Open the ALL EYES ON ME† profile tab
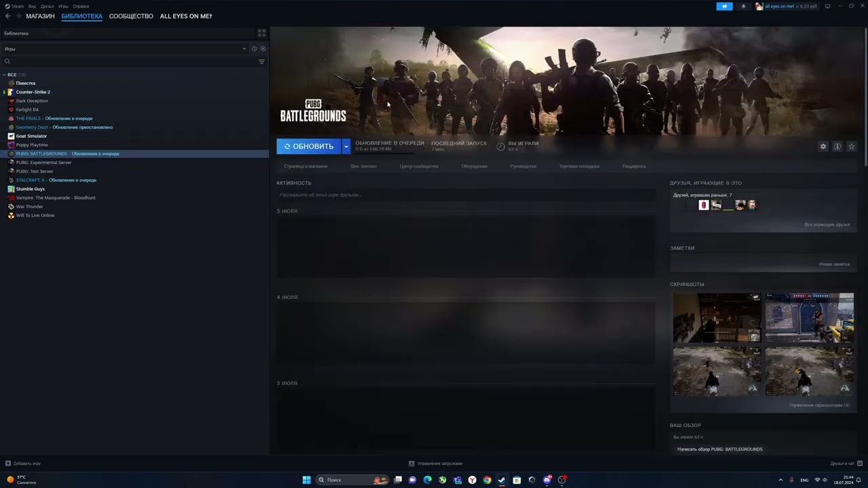The image size is (868, 488). (186, 16)
